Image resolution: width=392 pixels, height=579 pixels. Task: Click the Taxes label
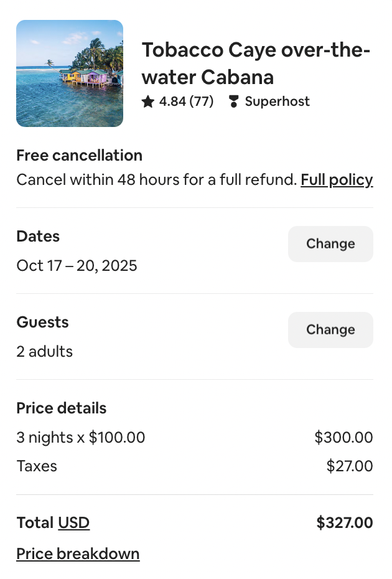coord(37,466)
